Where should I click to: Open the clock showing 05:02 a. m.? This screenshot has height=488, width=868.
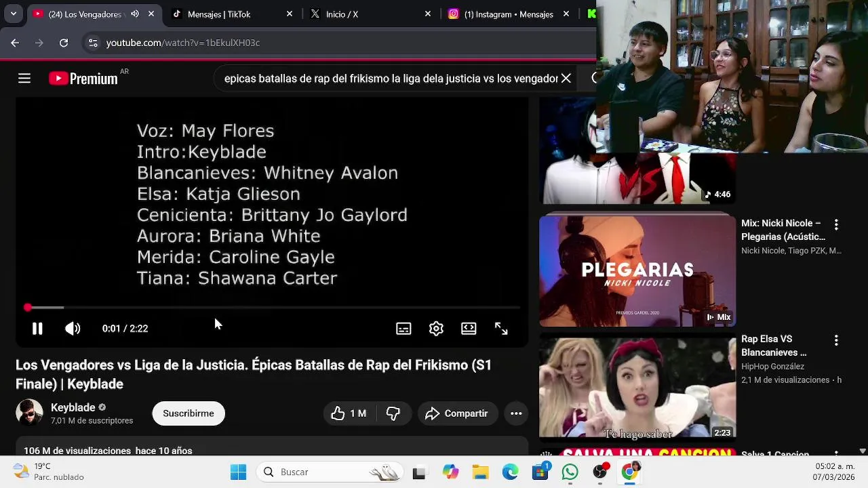point(834,472)
